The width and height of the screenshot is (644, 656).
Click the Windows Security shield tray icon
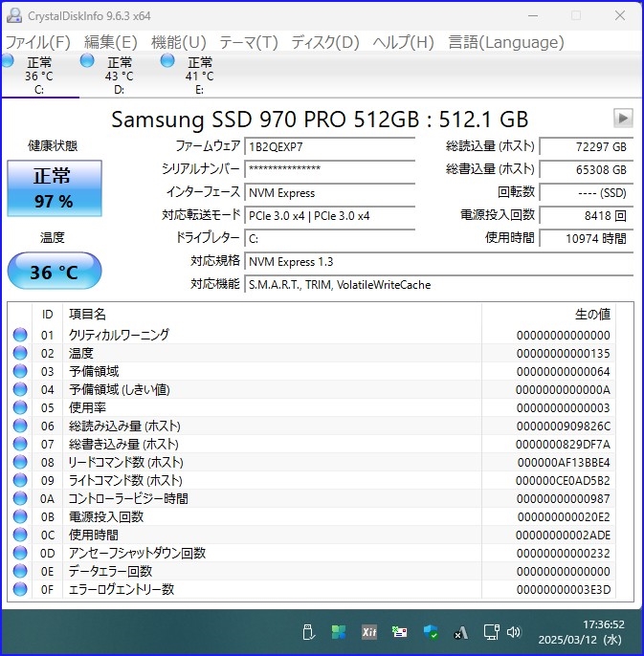pyautogui.click(x=431, y=632)
